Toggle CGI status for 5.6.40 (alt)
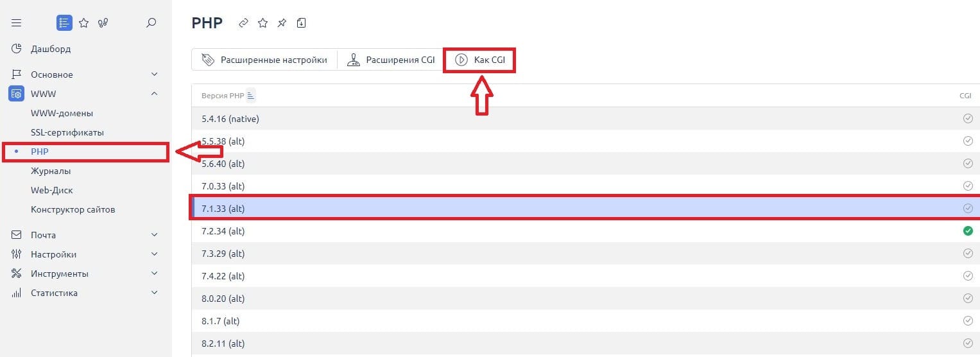 coord(968,164)
